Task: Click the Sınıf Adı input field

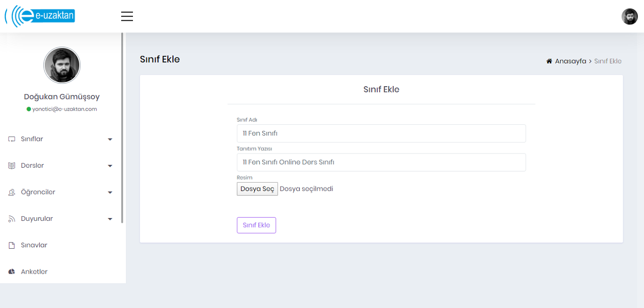Action: tap(381, 133)
